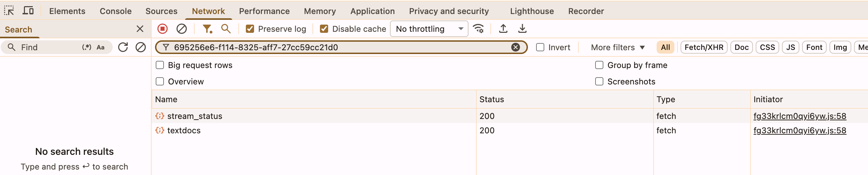Export HAR file download icon
Viewport: 868px width, 175px height.
pyautogui.click(x=522, y=29)
